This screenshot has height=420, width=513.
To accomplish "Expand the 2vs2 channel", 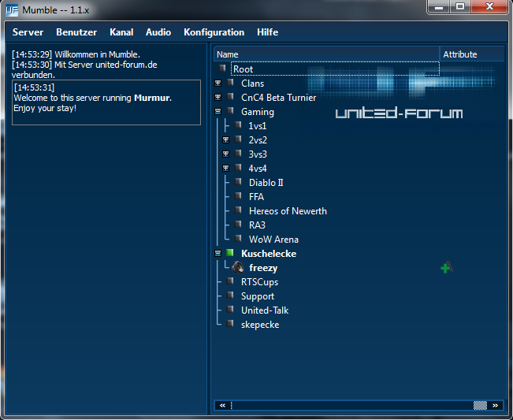I will click(225, 140).
